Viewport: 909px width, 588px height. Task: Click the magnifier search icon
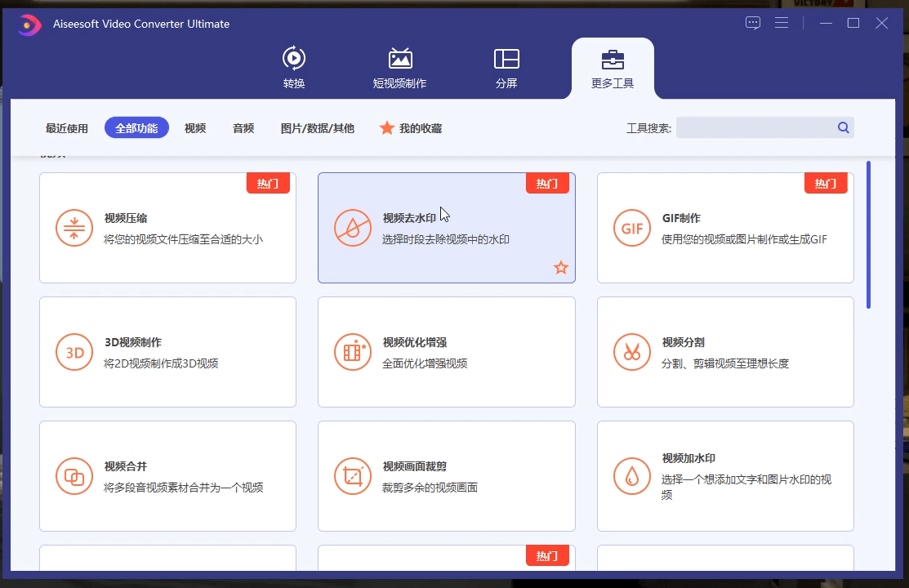pyautogui.click(x=844, y=127)
